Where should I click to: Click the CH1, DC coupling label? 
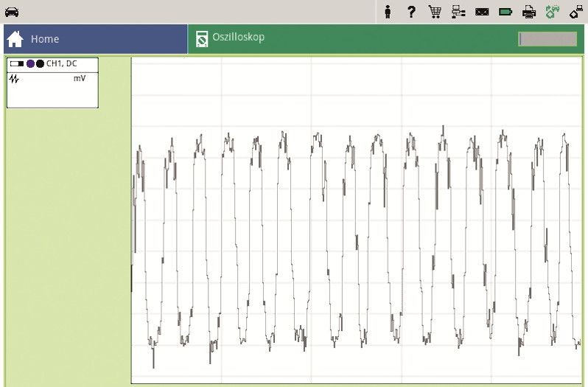(61, 64)
